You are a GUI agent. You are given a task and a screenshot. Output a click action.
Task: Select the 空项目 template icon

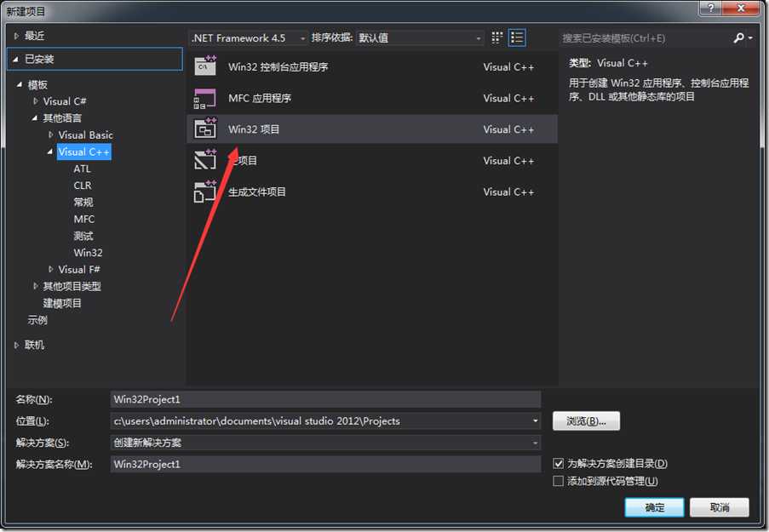pyautogui.click(x=205, y=160)
